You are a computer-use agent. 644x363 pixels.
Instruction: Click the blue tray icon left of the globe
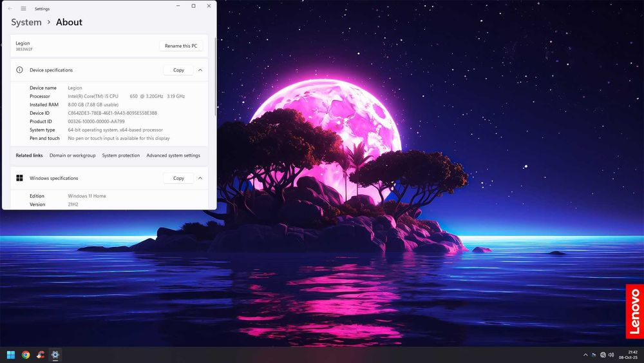pyautogui.click(x=594, y=355)
